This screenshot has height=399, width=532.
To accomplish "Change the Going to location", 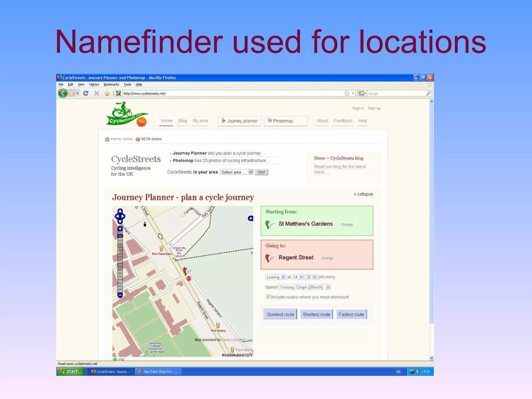I will coord(327,258).
